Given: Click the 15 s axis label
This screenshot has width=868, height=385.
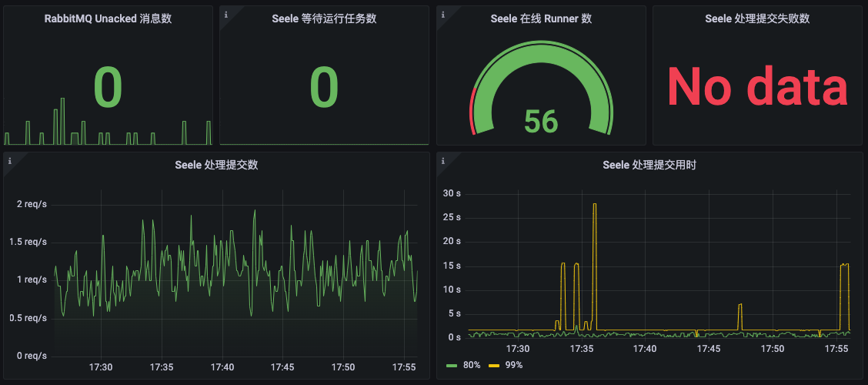Looking at the screenshot, I should (452, 266).
